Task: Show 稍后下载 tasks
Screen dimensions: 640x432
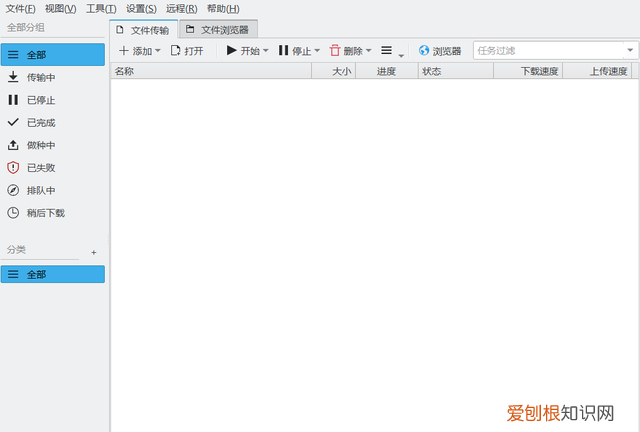Action: 53,213
